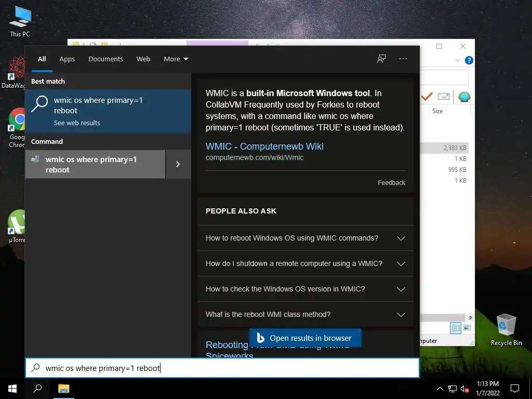Screen dimensions: 532x399
Task: Click the orange checkmark icon in Explorer ribbon
Action: tap(427, 96)
